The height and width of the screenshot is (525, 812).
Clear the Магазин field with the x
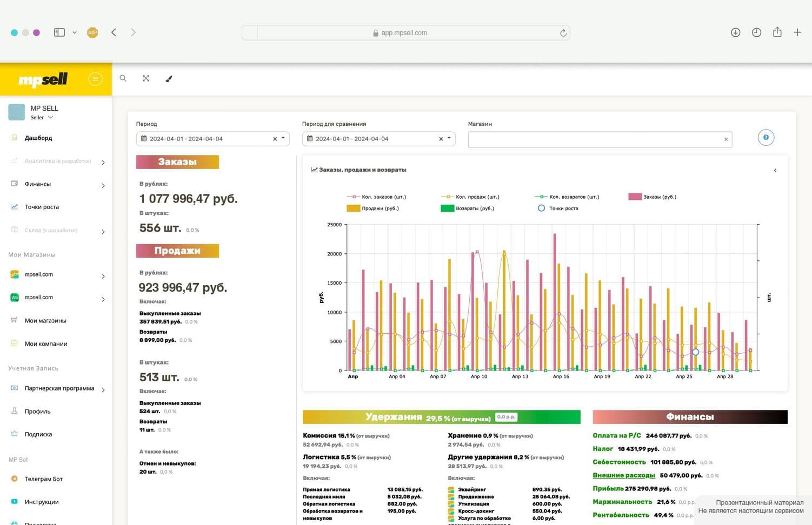(x=726, y=139)
